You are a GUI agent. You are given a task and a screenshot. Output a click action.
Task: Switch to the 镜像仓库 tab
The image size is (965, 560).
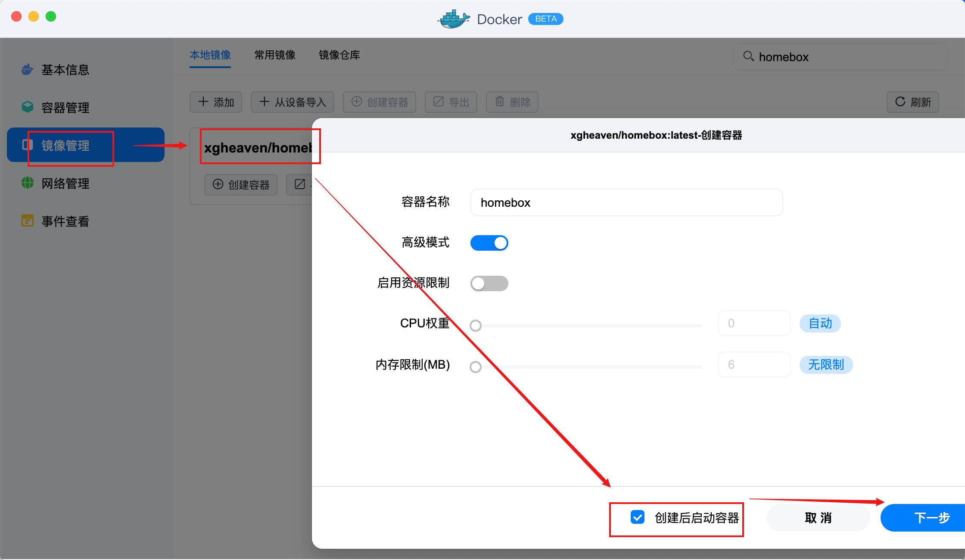coord(339,55)
